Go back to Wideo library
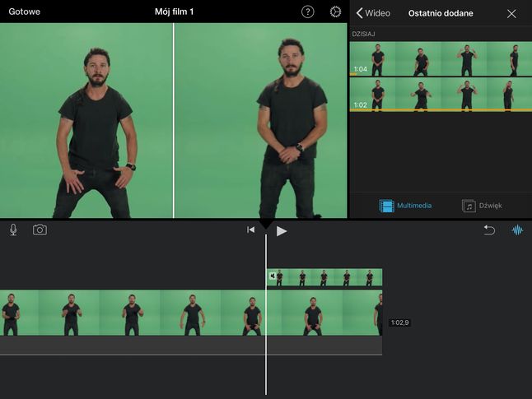532x399 pixels. click(x=373, y=13)
